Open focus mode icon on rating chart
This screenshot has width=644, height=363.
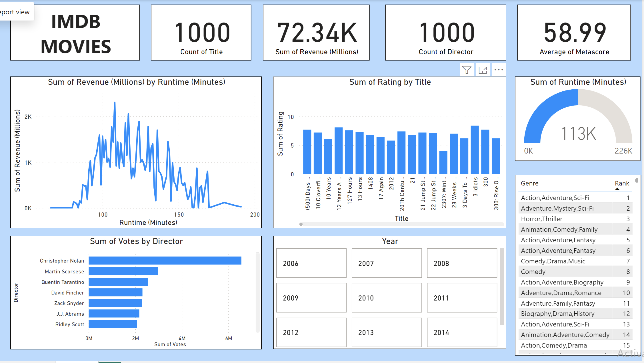(x=483, y=70)
